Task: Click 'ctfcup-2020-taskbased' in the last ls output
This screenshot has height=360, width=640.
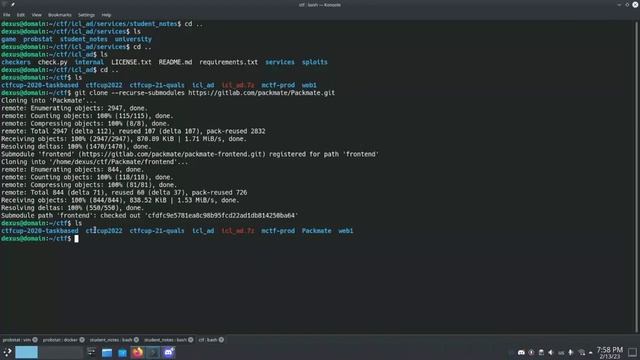Action: 40,231
